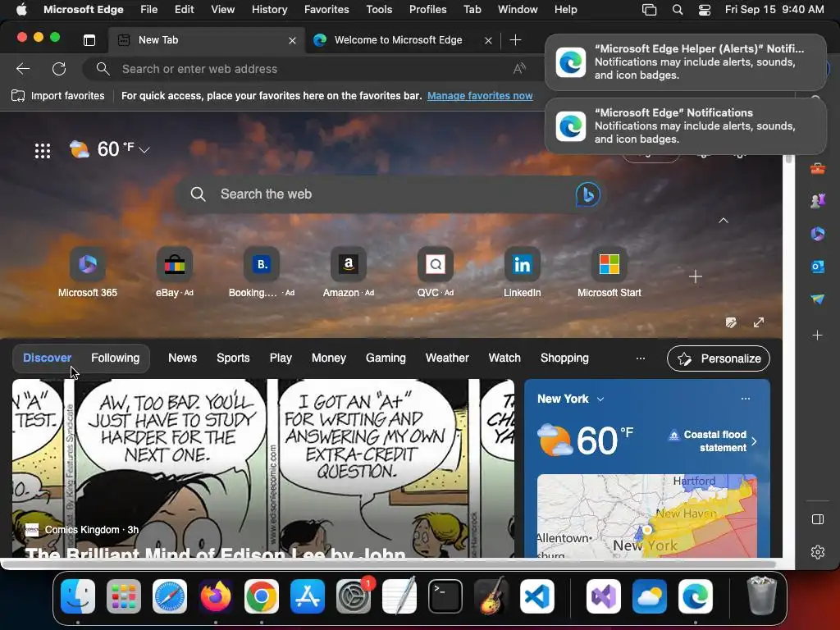Screen dimensions: 840x630
Task: Select the Shopping feed category
Action: pyautogui.click(x=564, y=358)
